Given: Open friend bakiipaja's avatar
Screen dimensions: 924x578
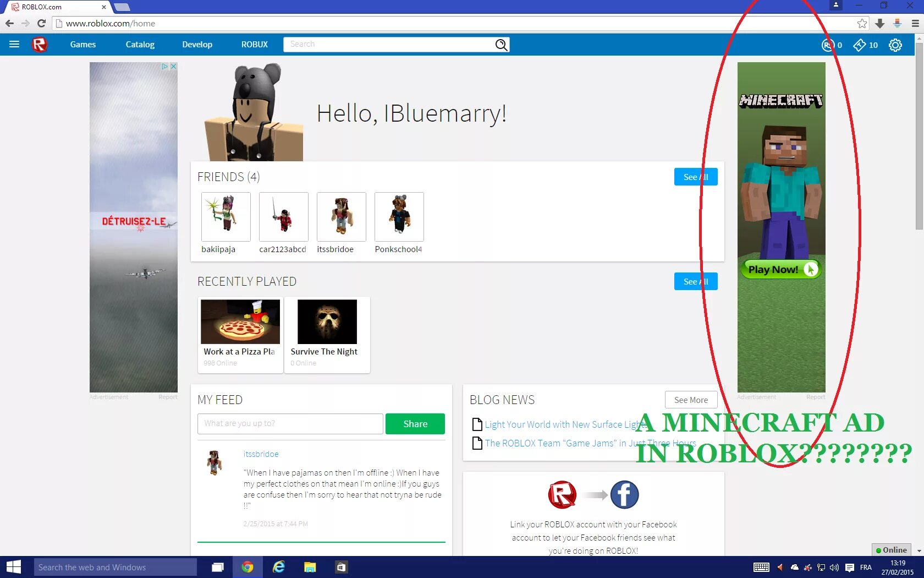Looking at the screenshot, I should [226, 216].
